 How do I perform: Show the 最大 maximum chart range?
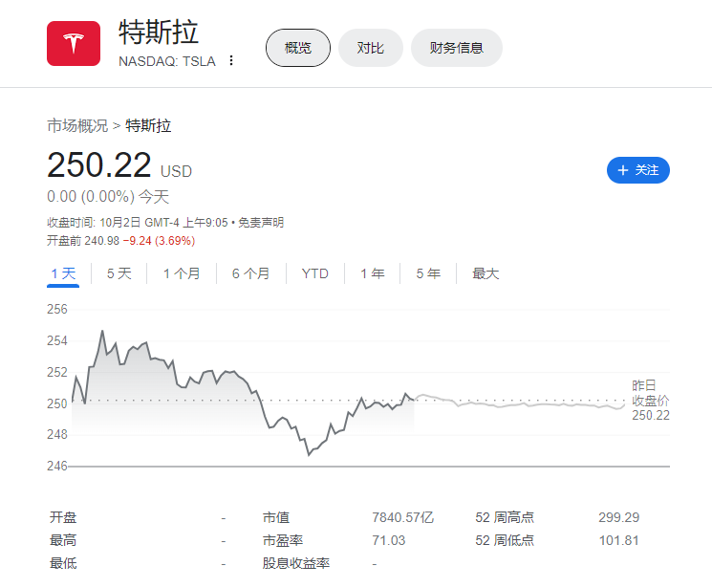[x=485, y=273]
